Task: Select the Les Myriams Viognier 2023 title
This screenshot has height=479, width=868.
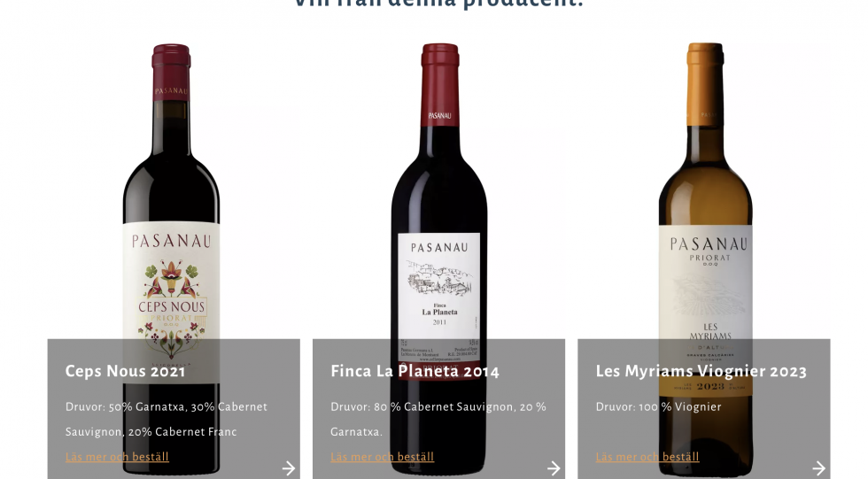Action: (701, 371)
